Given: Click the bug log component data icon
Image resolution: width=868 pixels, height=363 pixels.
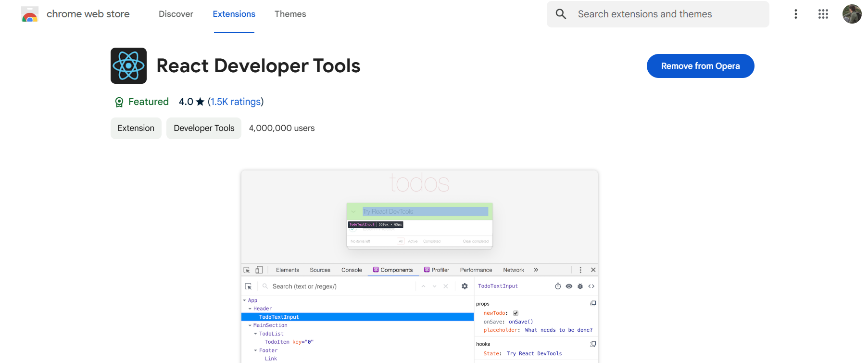Looking at the screenshot, I should [580, 286].
